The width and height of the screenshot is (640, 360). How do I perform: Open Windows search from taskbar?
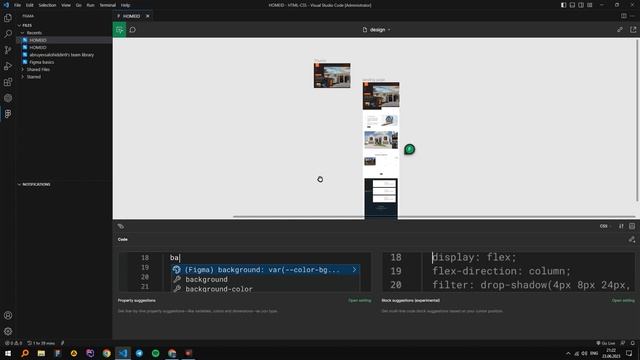coord(24,353)
